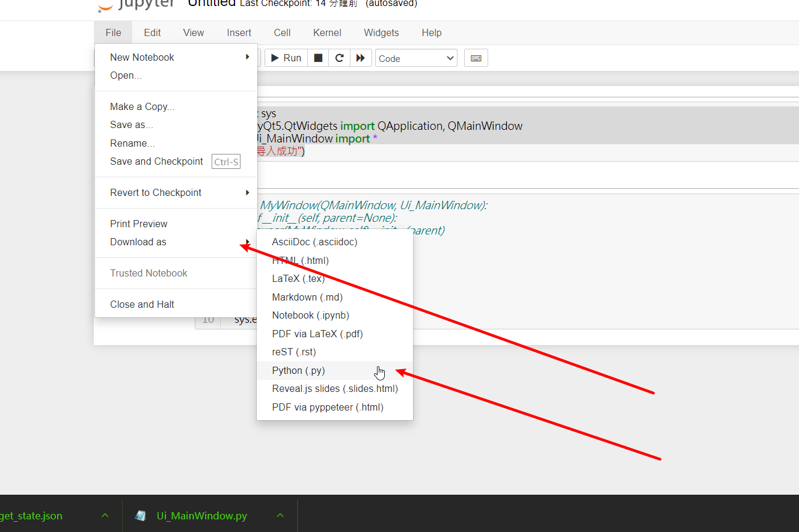Screen dimensions: 799x532
Task: Download as LaTeX (.tex)
Action: (x=334, y=278)
